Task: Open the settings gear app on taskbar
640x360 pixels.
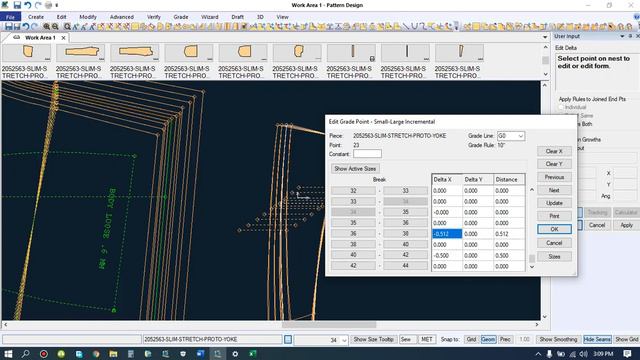Action: [235, 354]
